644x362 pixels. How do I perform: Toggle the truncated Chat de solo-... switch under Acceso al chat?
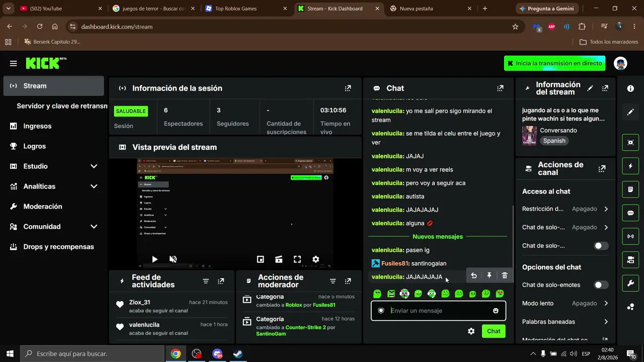tap(601, 246)
